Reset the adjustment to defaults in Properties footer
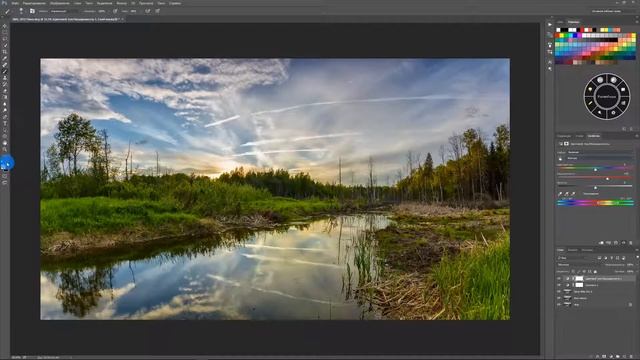This screenshot has height=360, width=640. 616,243
